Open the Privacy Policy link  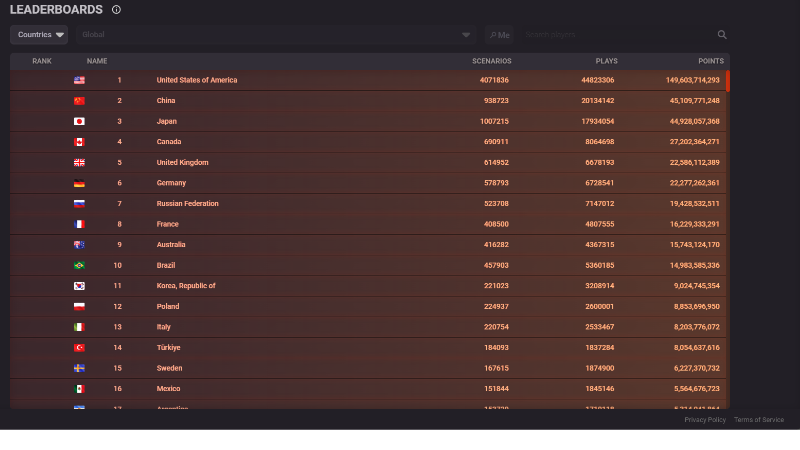tap(705, 420)
